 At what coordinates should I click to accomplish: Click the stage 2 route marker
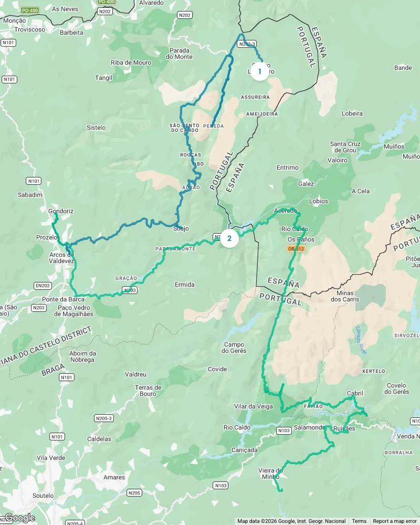(229, 238)
